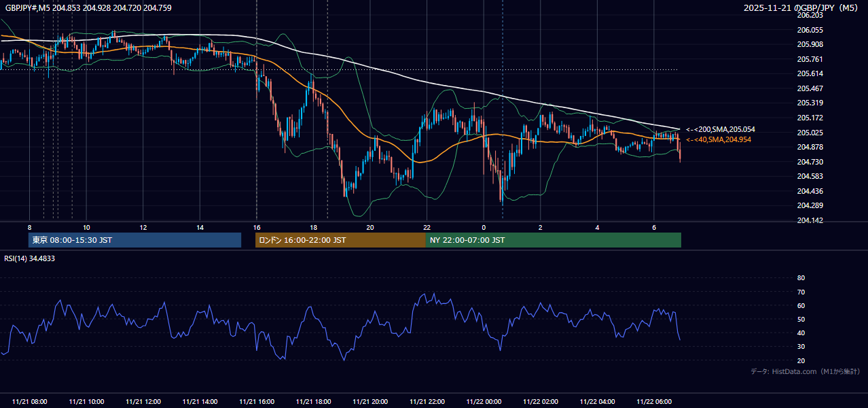Viewport: 868px width, 408px height.
Task: Click the GBPJPY#,M5 chart title text
Action: (88, 8)
